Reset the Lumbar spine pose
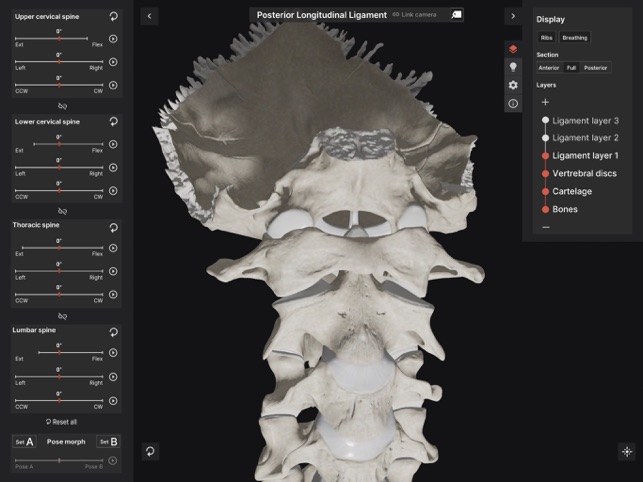The image size is (643, 482). click(113, 330)
